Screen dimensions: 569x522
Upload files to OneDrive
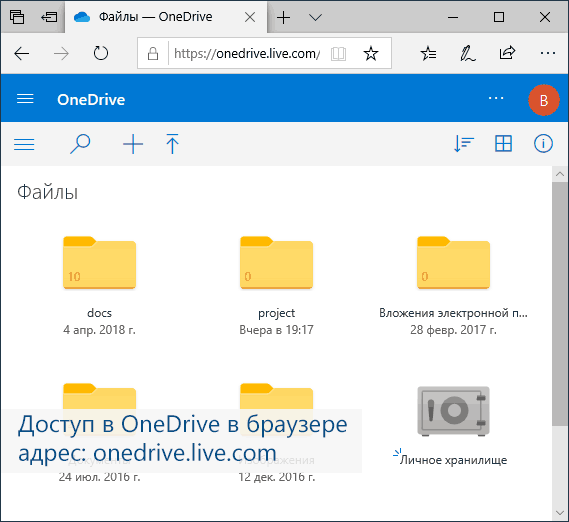click(172, 144)
